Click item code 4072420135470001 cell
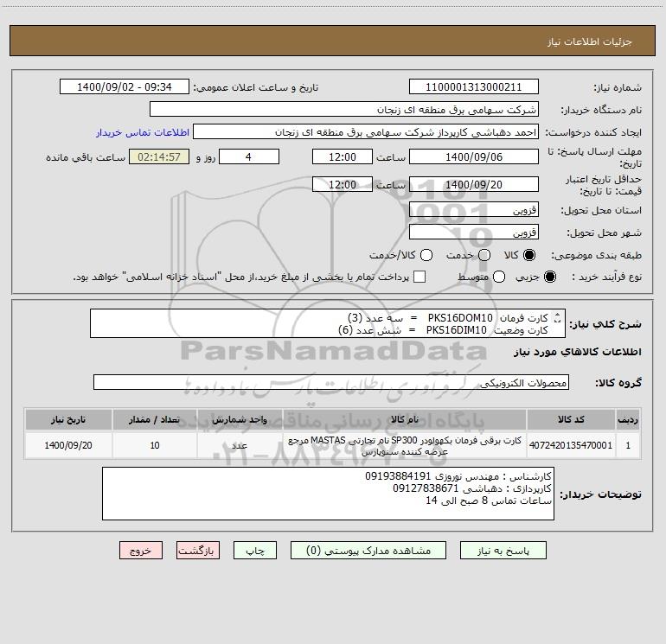This screenshot has width=666, height=644. point(571,445)
